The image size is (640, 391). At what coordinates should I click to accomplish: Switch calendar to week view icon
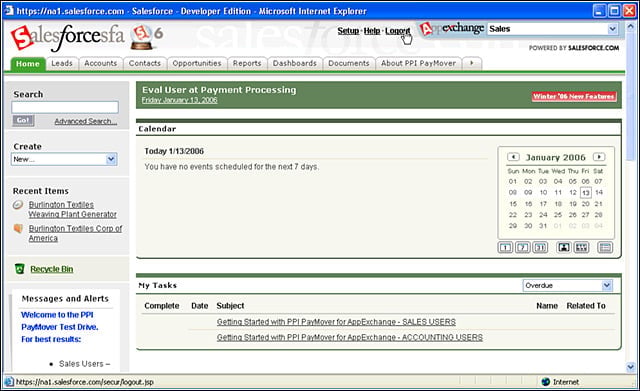pyautogui.click(x=523, y=247)
